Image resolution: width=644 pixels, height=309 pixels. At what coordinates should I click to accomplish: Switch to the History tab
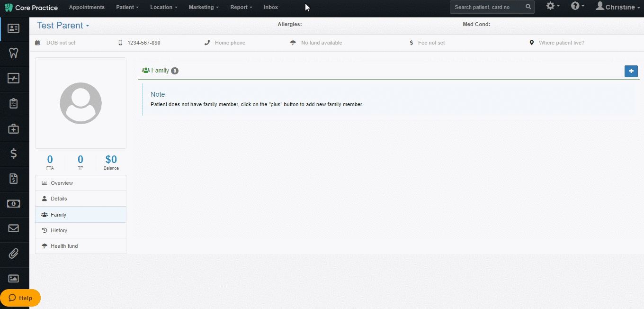(x=80, y=230)
